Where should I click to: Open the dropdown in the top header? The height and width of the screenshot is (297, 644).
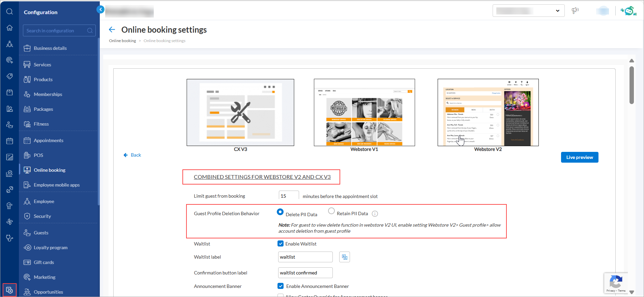coord(528,11)
